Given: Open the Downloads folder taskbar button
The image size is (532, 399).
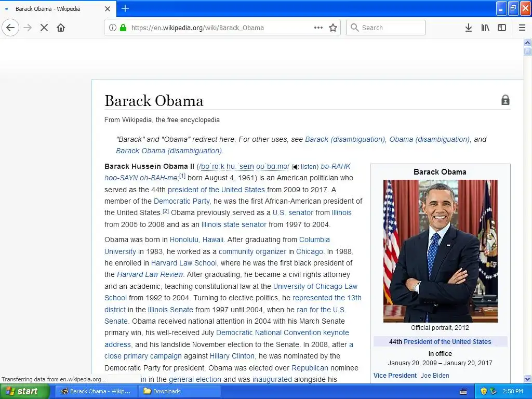Looking at the screenshot, I should 180,391.
